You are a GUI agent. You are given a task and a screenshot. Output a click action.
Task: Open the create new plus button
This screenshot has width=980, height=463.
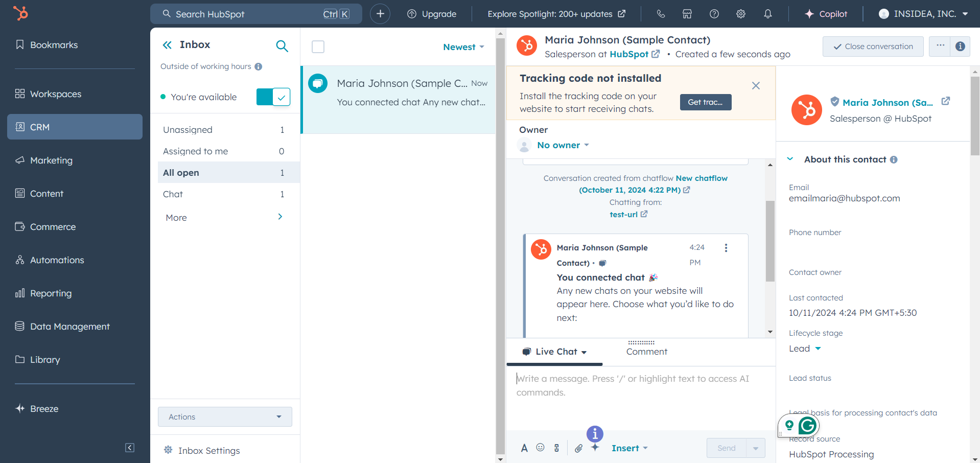tap(380, 14)
